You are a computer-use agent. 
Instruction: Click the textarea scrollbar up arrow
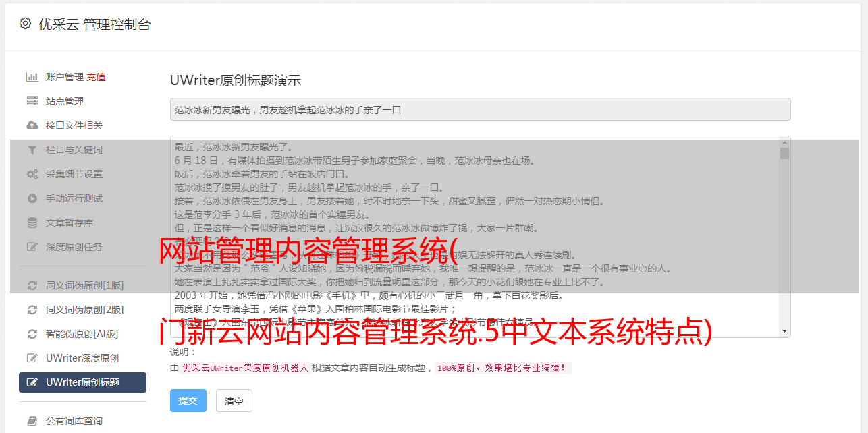(784, 142)
